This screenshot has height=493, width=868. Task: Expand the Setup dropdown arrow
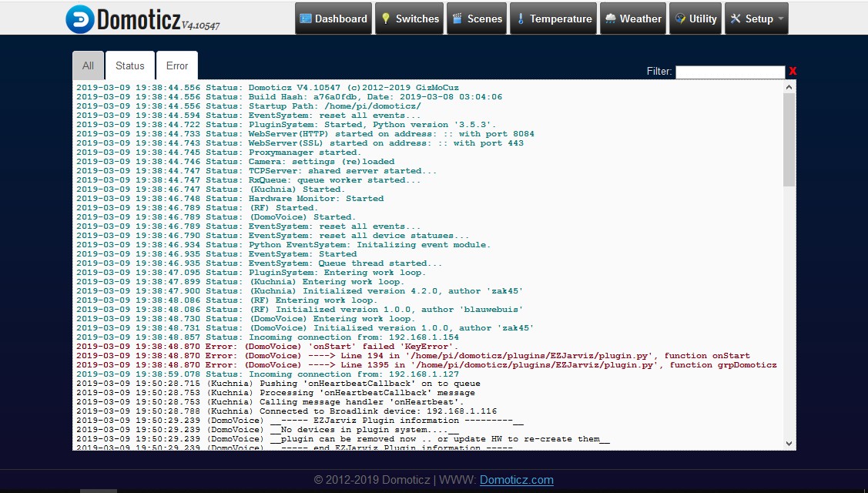pos(781,19)
